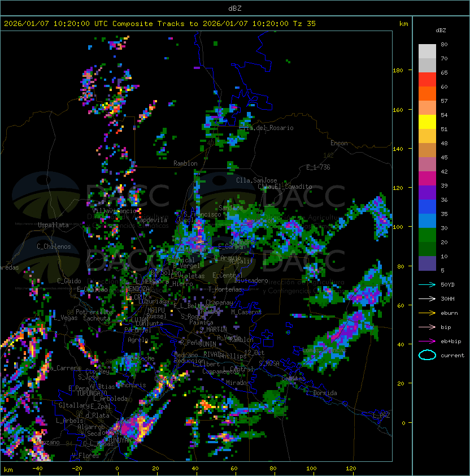
Task: Click the Clla.El_Cavadito label
Action: 285,187
